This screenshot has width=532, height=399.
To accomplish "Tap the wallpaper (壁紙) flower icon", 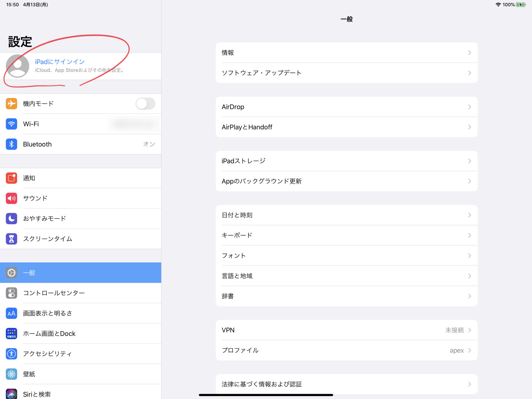I will (11, 374).
